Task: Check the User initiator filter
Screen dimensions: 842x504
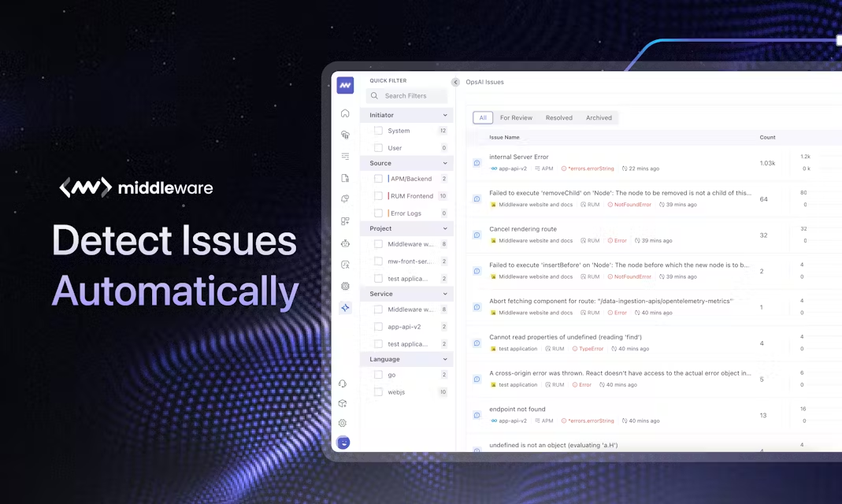Action: (x=379, y=147)
